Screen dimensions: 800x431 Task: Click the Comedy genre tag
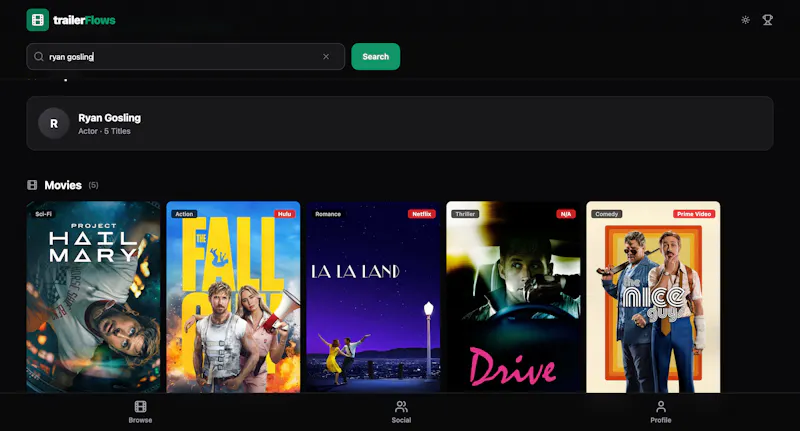(x=607, y=214)
